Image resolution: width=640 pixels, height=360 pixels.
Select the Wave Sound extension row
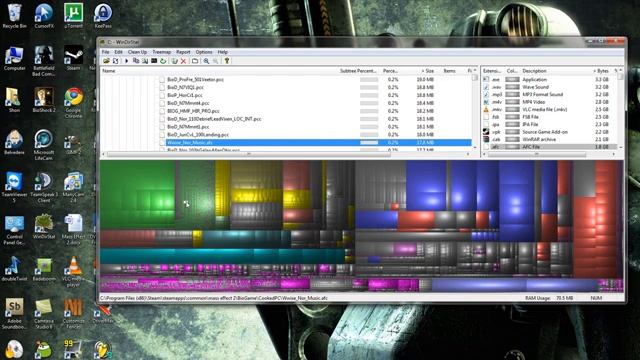549,87
